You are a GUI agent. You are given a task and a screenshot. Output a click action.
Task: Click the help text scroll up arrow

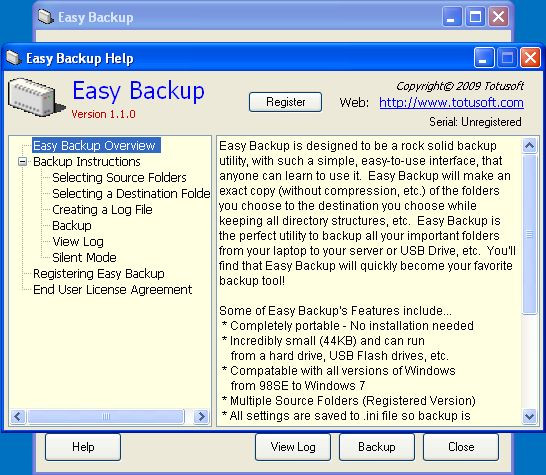[x=529, y=146]
